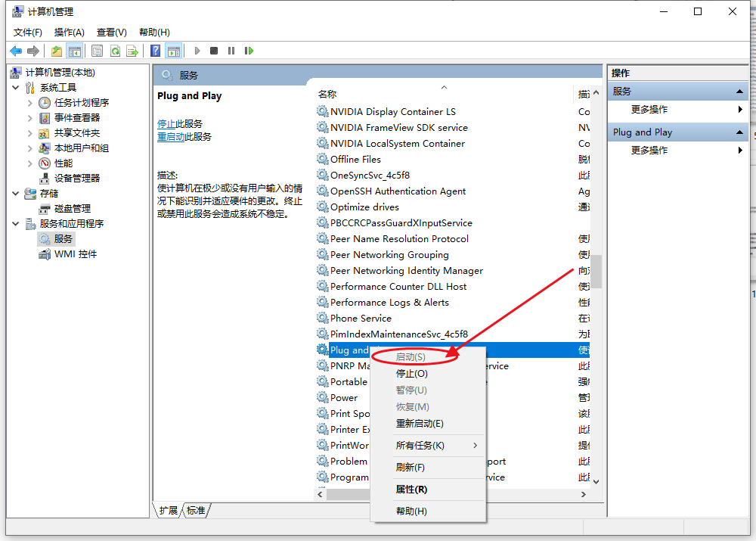Toggle Show/Hide Action Pane toolbar button

[174, 51]
